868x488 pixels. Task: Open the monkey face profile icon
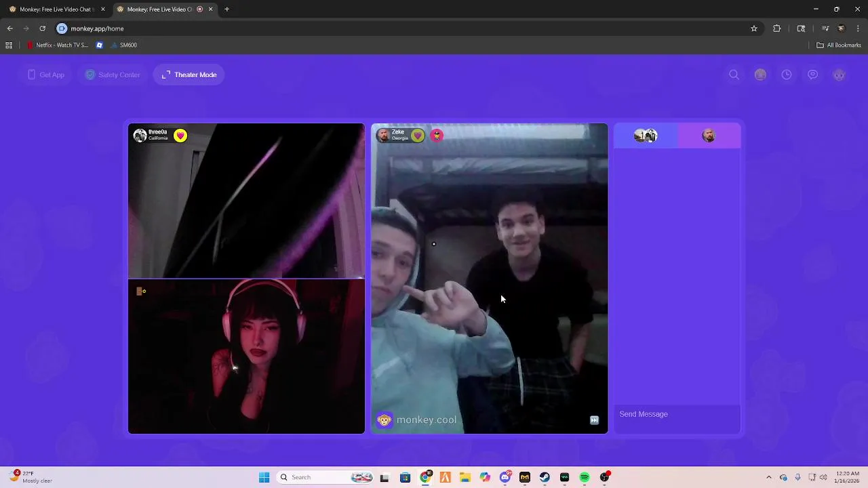point(839,75)
